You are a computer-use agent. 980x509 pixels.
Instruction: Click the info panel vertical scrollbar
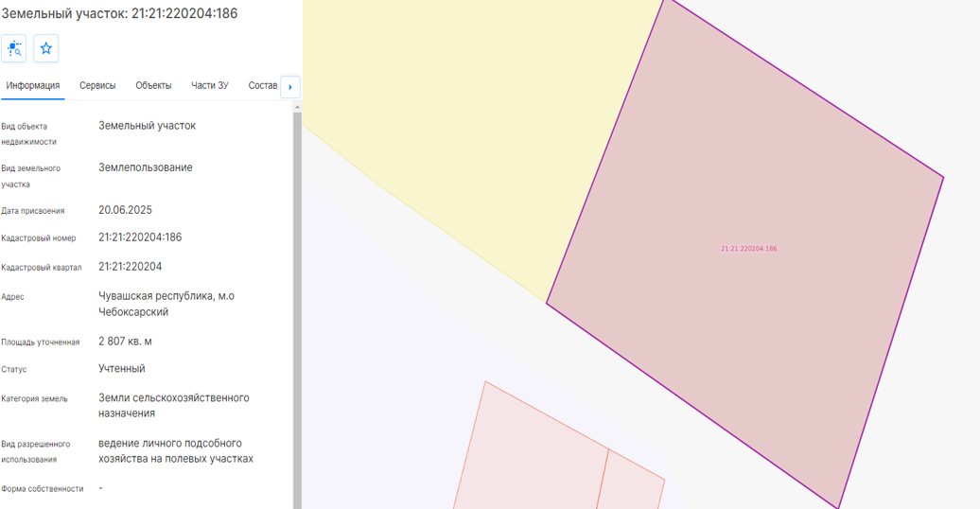(297, 307)
